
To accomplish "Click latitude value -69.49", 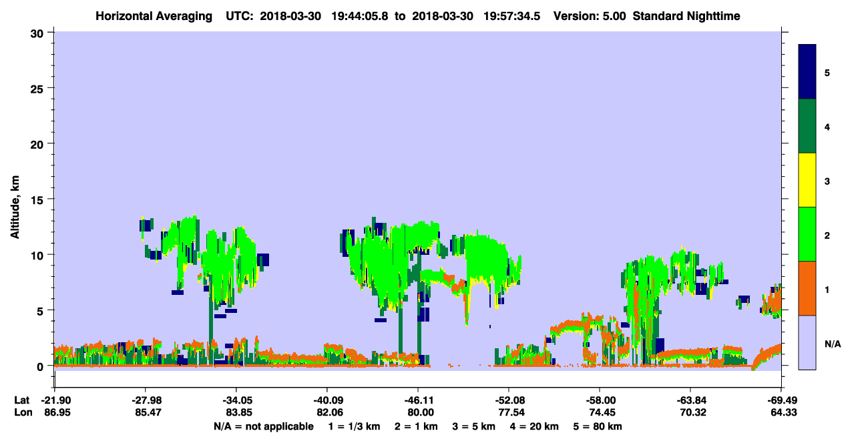I will coord(781,400).
